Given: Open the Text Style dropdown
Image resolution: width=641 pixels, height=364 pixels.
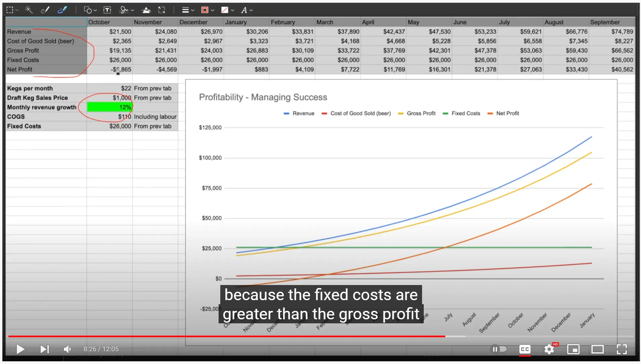Looking at the screenshot, I should click(247, 10).
